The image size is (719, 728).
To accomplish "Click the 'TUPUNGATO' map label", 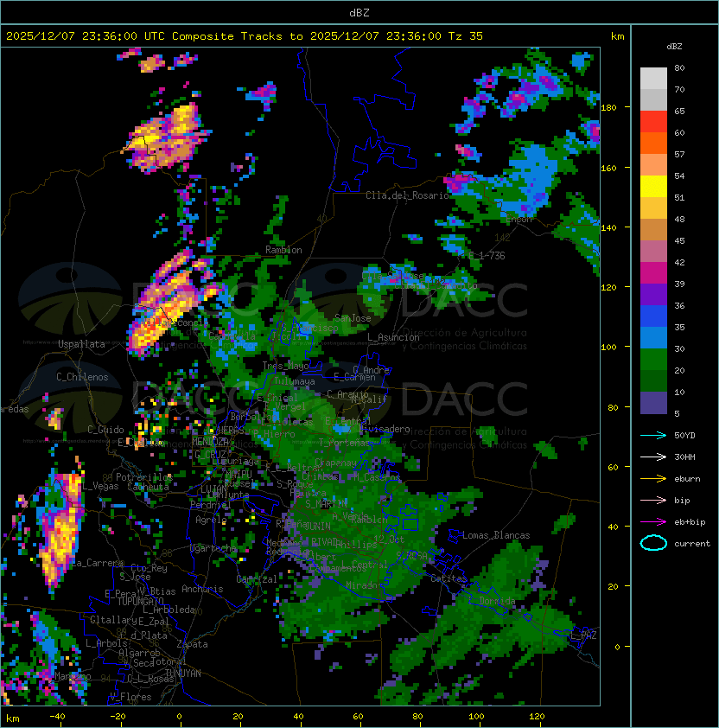I will pos(140,601).
